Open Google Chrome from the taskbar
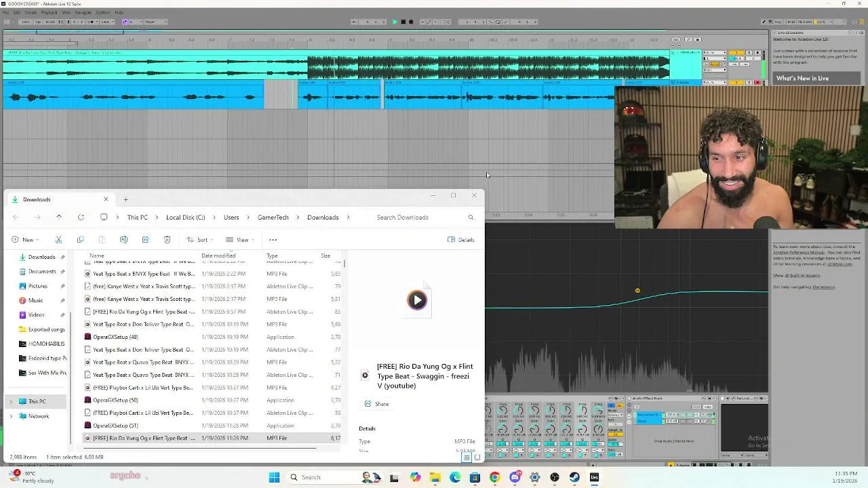Image resolution: width=868 pixels, height=488 pixels. click(x=494, y=477)
